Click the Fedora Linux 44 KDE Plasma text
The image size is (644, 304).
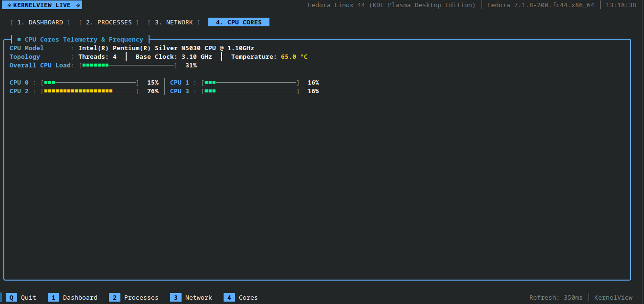392,5
